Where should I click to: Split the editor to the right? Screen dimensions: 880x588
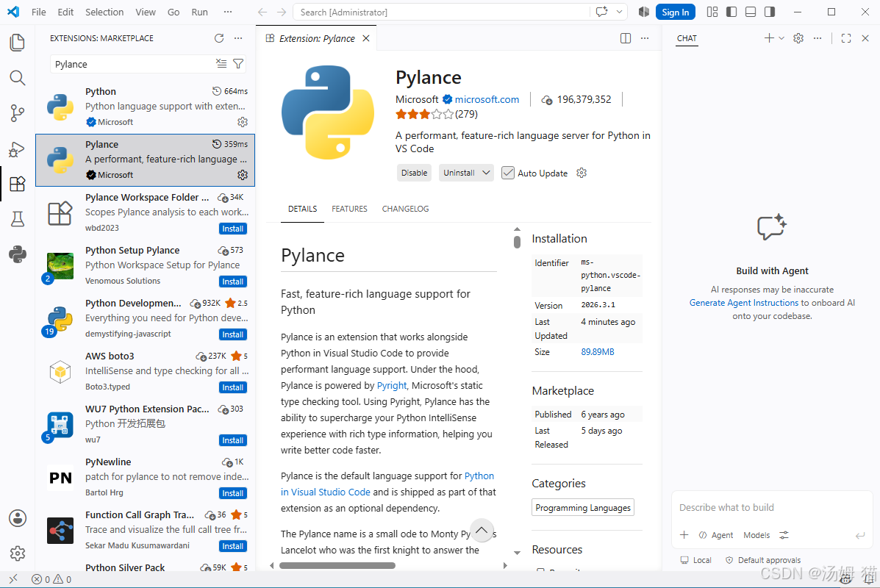tap(625, 38)
